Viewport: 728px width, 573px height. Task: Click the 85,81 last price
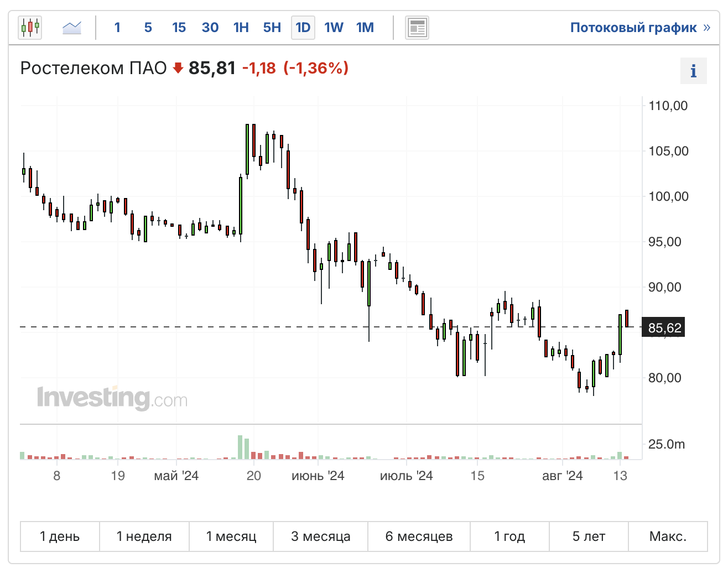212,68
